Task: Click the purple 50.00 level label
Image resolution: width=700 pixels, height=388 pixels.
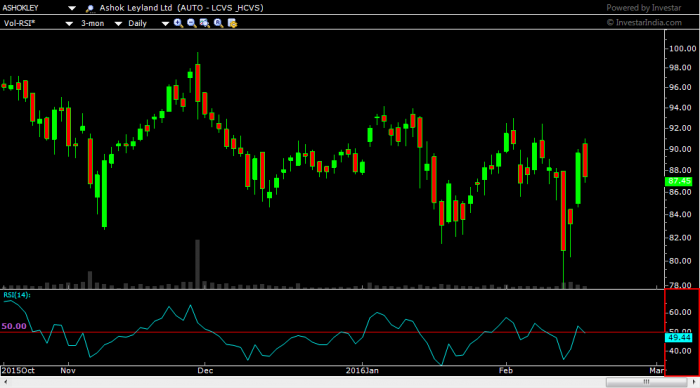Action: 14,326
